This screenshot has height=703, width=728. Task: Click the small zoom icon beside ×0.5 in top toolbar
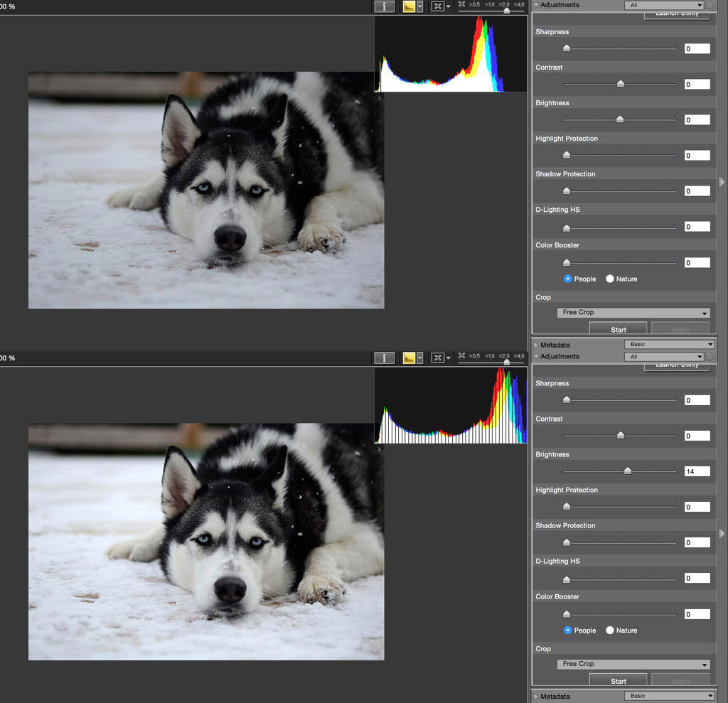pyautogui.click(x=462, y=4)
